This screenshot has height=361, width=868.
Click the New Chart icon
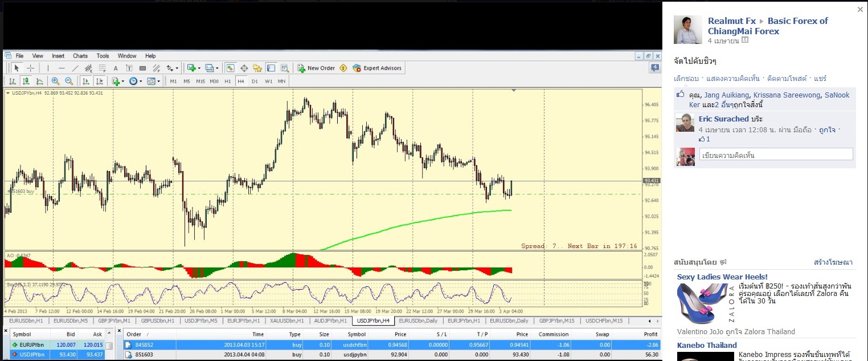(191, 68)
